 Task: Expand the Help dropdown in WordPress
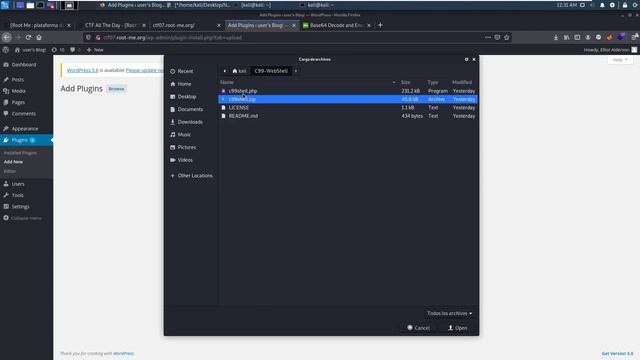[620, 60]
